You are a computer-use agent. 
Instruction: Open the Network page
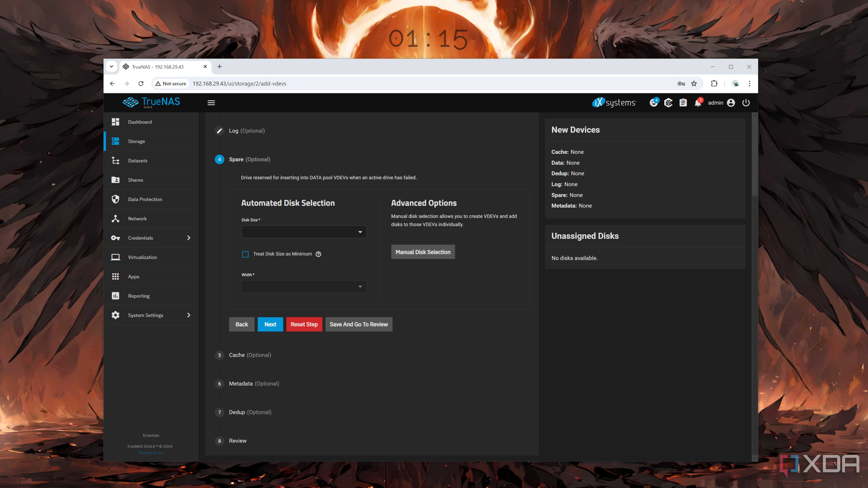[151, 218]
